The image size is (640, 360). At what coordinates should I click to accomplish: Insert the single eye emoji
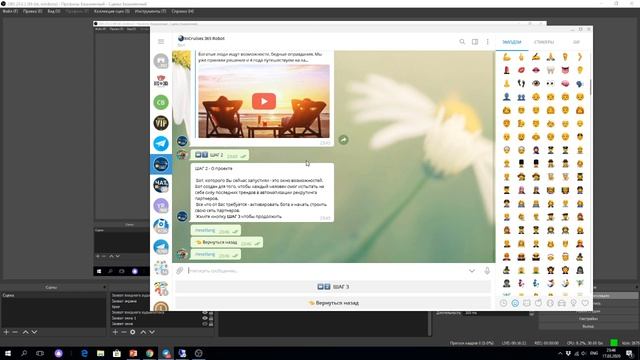(536, 83)
